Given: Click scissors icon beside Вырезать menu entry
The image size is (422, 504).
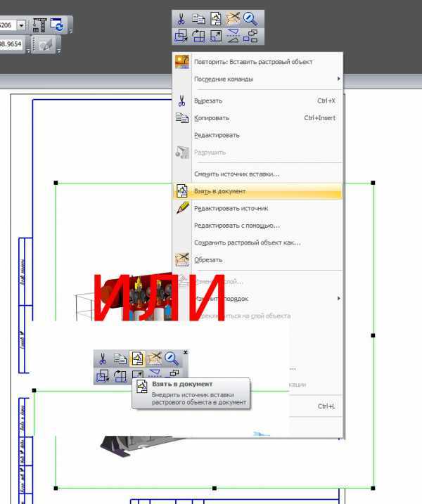Looking at the screenshot, I should point(181,101).
